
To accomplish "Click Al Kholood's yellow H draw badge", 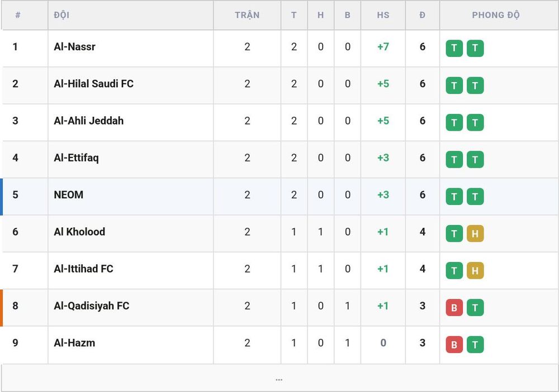I will [475, 233].
